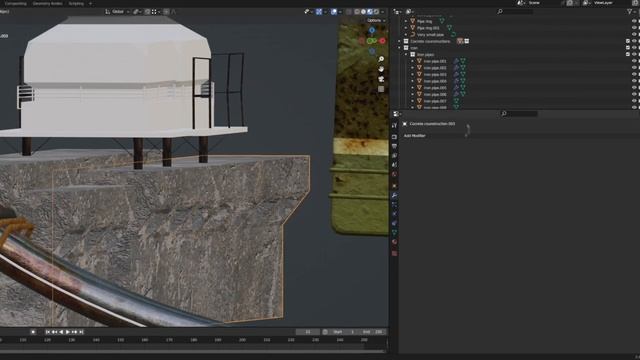
Task: Toggle camera view with the camera gizmo
Action: click(x=381, y=79)
